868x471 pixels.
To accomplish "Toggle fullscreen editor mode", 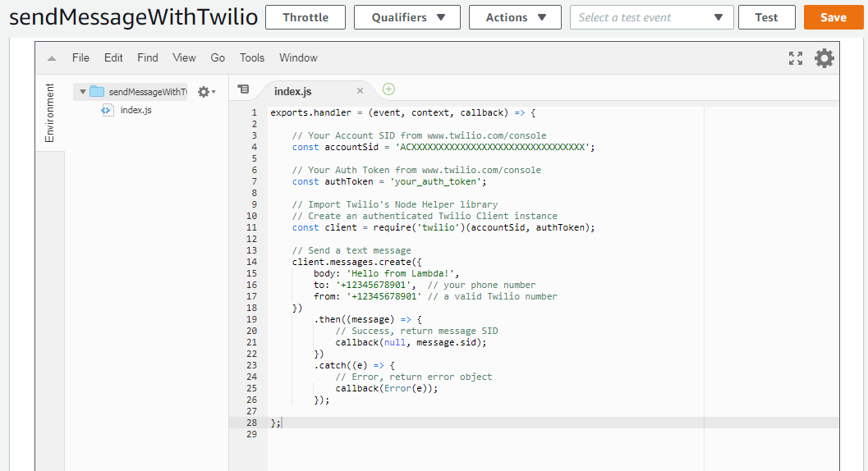I will pyautogui.click(x=796, y=58).
